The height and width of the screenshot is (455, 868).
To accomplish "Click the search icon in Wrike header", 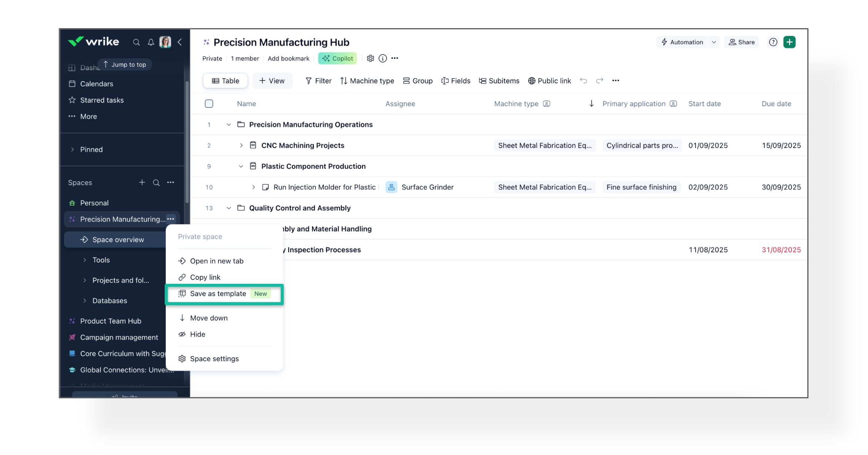I will pyautogui.click(x=136, y=42).
